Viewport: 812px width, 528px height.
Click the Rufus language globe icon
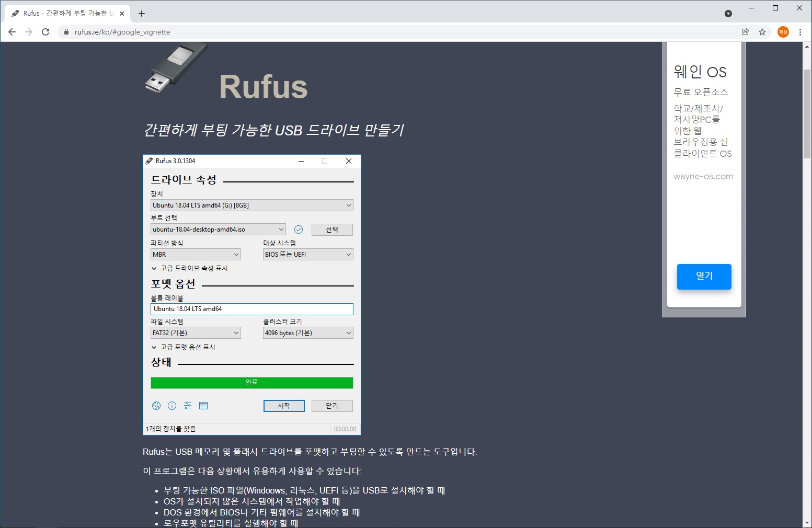(156, 406)
